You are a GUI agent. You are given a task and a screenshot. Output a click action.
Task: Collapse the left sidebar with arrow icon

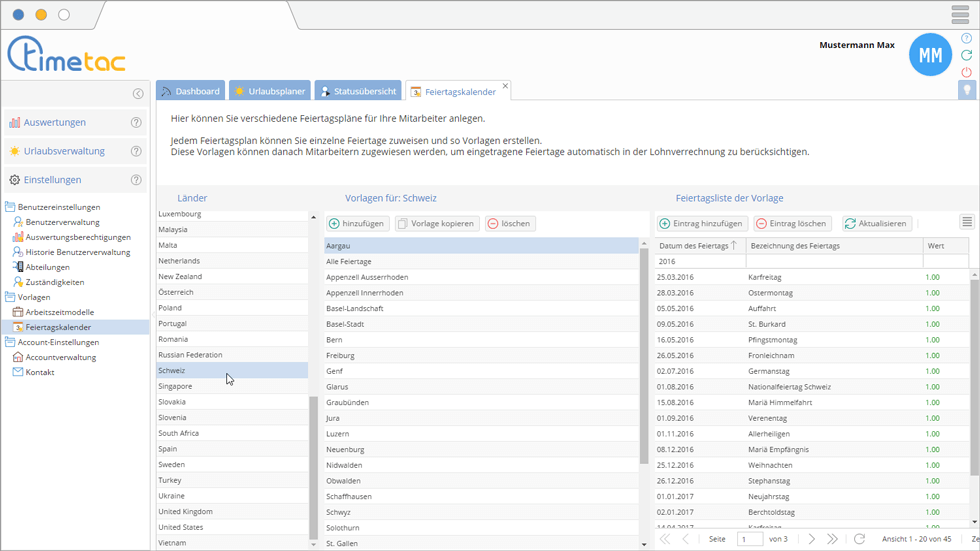pyautogui.click(x=138, y=94)
